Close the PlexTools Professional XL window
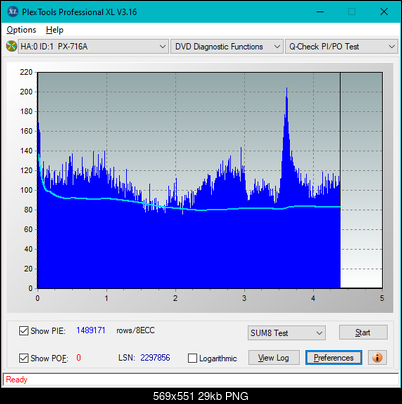Screen dimensions: 402x404 pos(384,12)
